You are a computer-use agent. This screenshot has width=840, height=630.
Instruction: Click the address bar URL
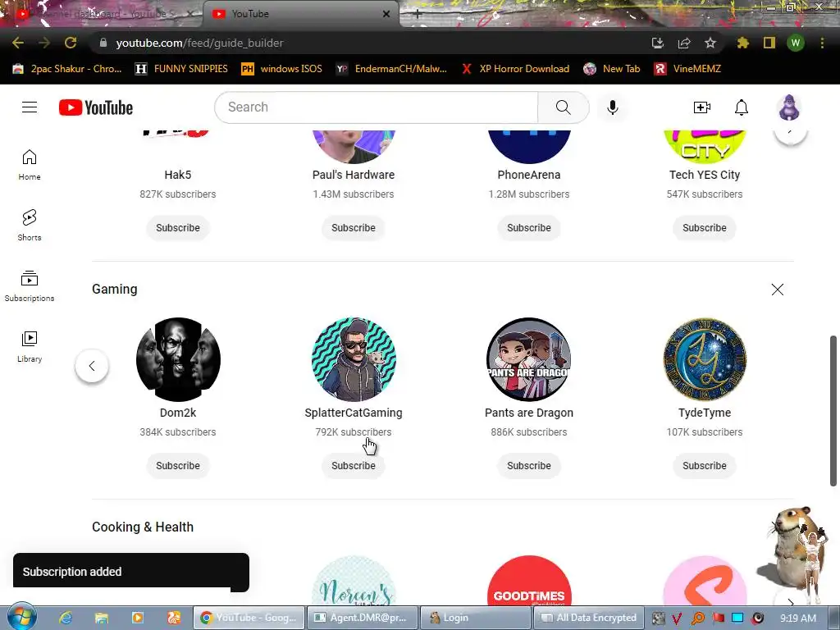coord(199,43)
